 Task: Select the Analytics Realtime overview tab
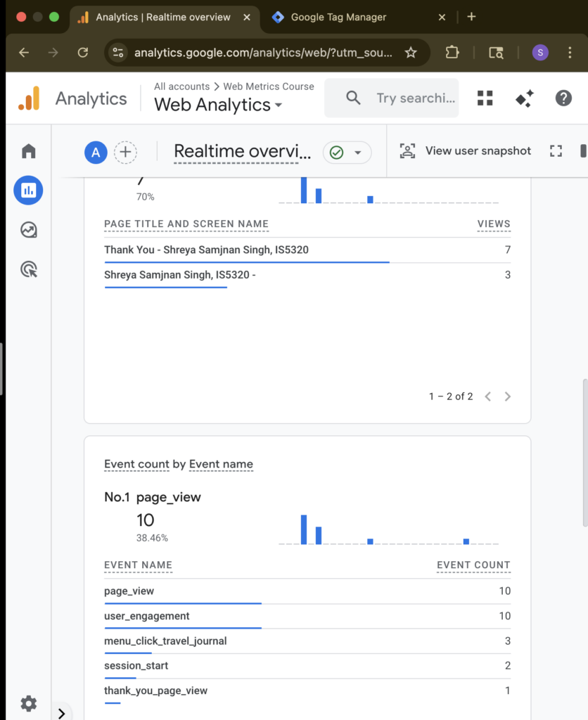pyautogui.click(x=162, y=17)
